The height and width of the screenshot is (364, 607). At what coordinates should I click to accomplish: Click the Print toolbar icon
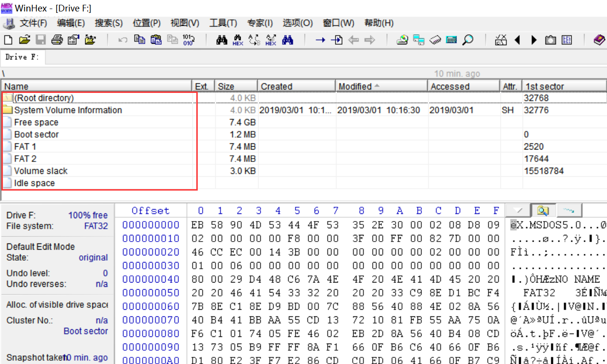(x=57, y=40)
